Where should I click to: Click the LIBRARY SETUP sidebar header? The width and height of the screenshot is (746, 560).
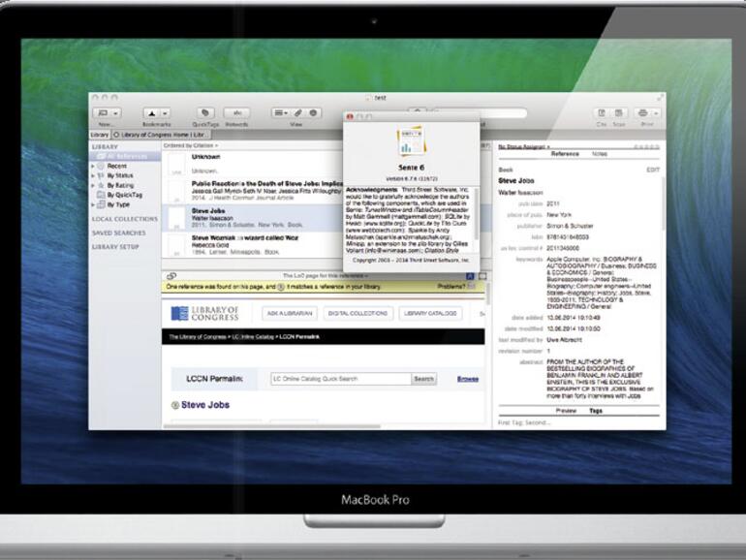click(115, 247)
